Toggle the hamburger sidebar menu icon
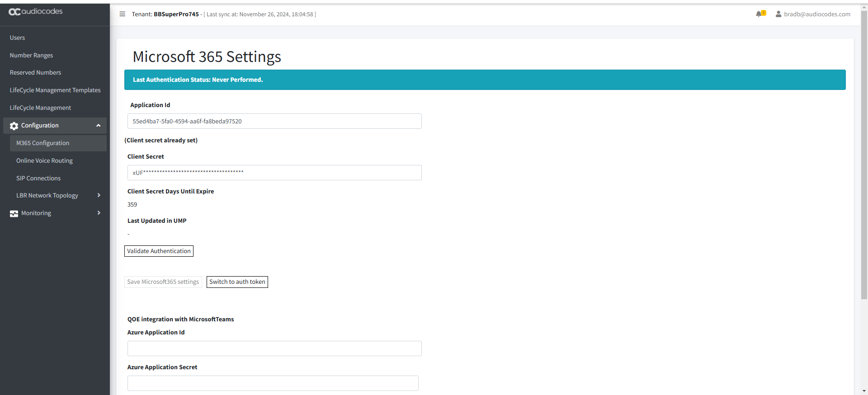This screenshot has height=395, width=868. coord(122,14)
